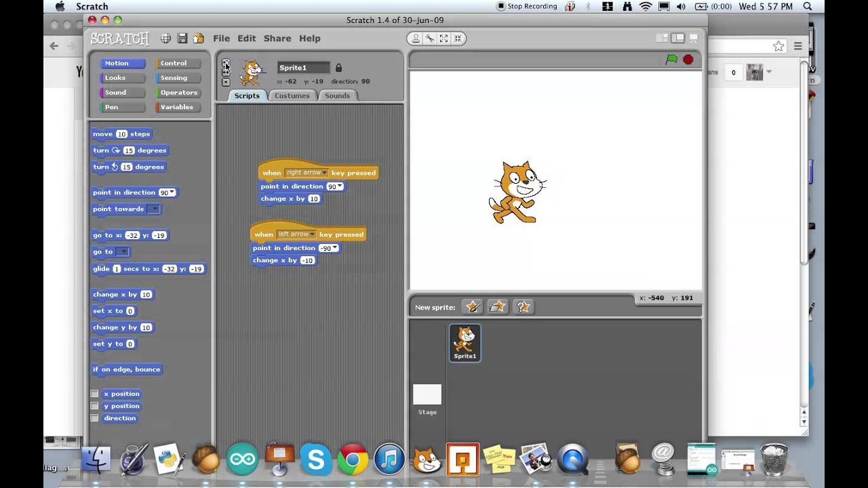Toggle the x position stage monitor checkbox
The height and width of the screenshot is (488, 868).
tap(95, 394)
